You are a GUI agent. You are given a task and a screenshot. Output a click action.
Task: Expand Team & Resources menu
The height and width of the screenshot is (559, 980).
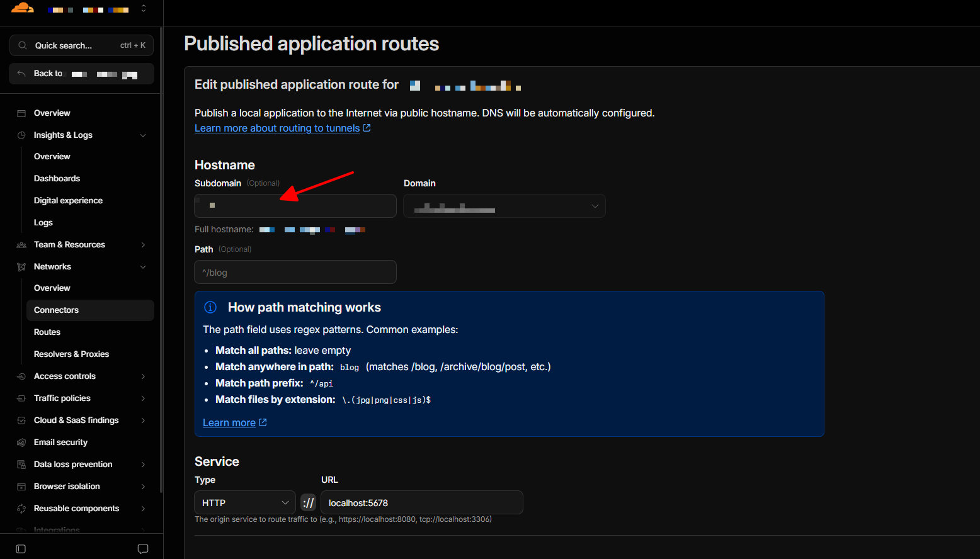[x=143, y=245]
